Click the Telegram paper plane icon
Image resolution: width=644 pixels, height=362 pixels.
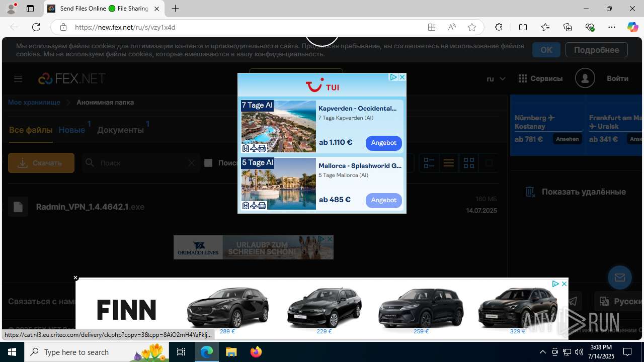[x=573, y=301]
